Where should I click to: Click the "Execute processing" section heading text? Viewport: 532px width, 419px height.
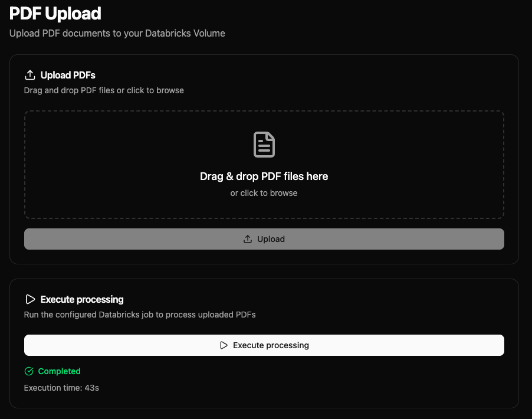82,299
